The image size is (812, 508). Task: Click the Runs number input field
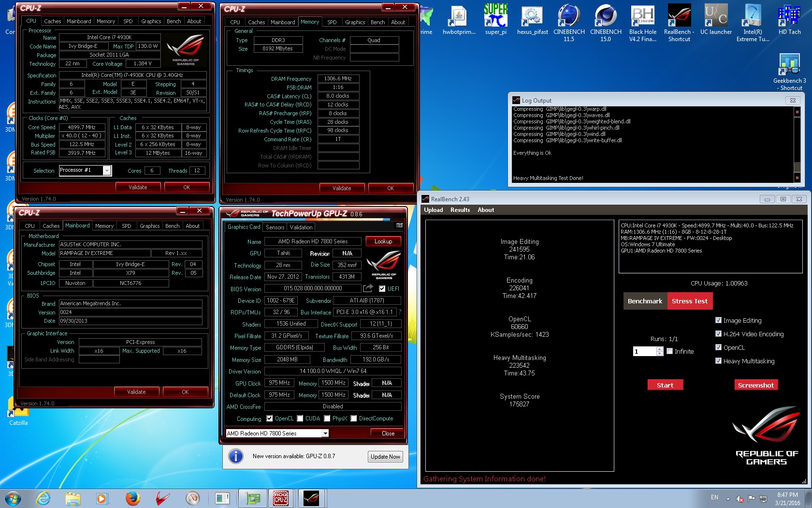click(645, 352)
